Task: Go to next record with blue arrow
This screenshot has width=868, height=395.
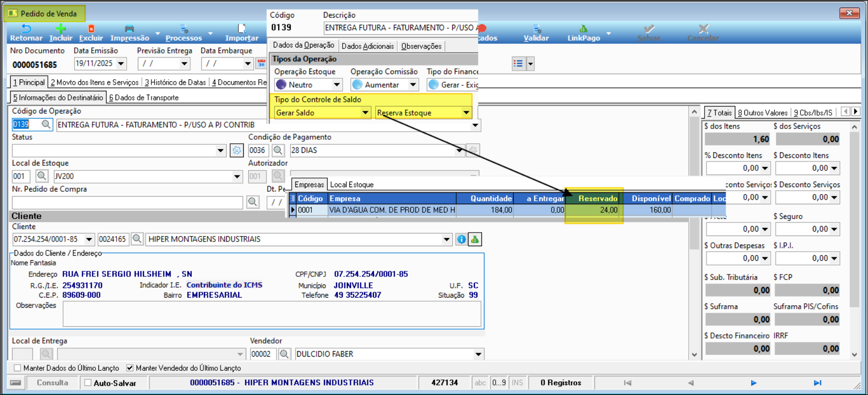Action: point(753,383)
